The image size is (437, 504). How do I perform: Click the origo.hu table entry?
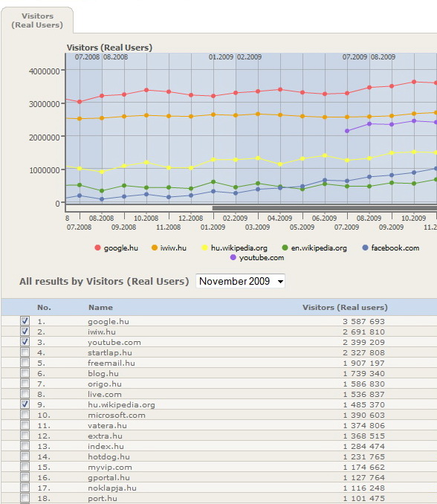(x=105, y=384)
